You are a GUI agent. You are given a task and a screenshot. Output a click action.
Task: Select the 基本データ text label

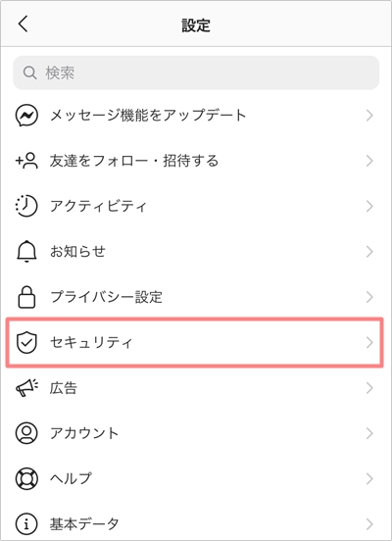click(84, 523)
